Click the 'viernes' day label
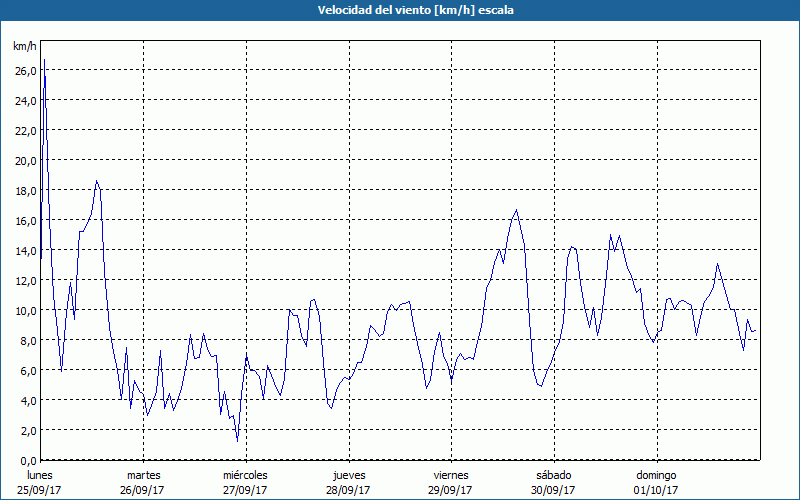The image size is (800, 500). pos(451,475)
